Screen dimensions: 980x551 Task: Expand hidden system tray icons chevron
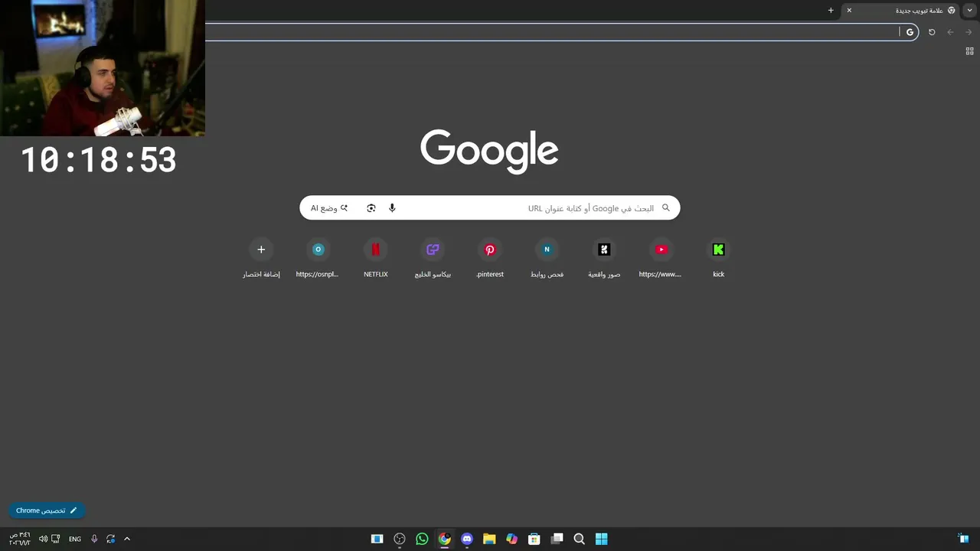[x=127, y=539]
